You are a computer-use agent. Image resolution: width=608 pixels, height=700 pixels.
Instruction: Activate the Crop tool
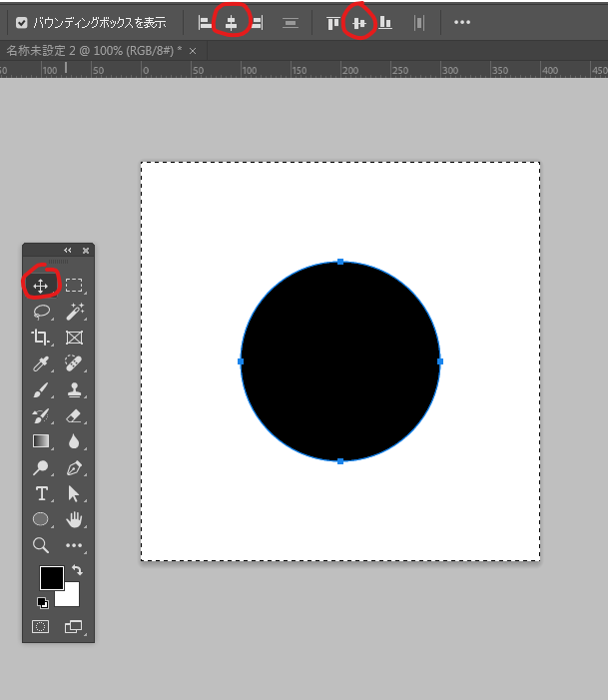pyautogui.click(x=41, y=338)
